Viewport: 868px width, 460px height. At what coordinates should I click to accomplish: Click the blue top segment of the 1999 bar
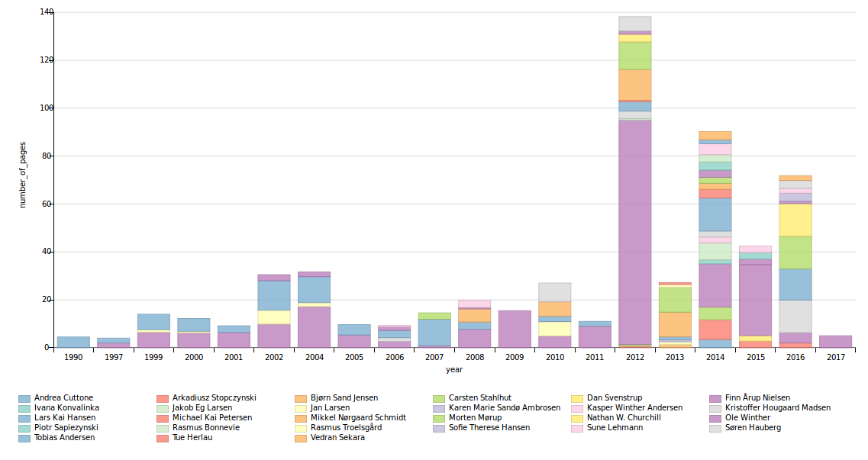153,322
